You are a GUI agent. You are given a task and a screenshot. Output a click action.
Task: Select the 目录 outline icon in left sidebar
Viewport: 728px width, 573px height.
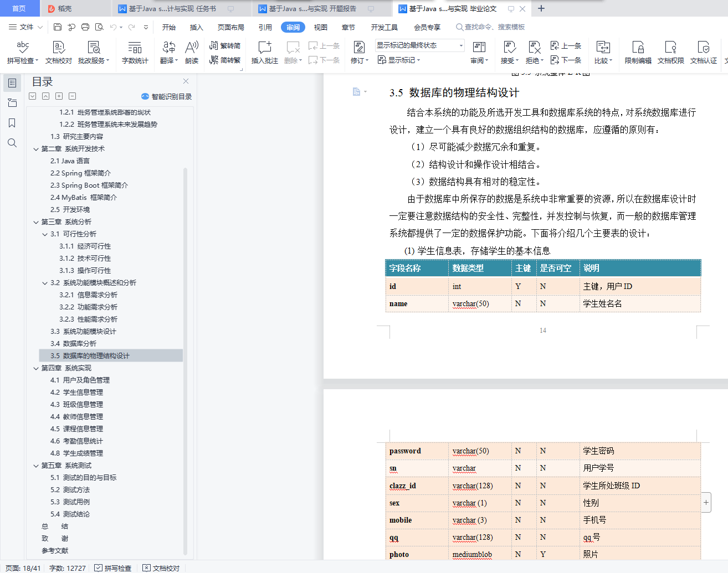(12, 83)
